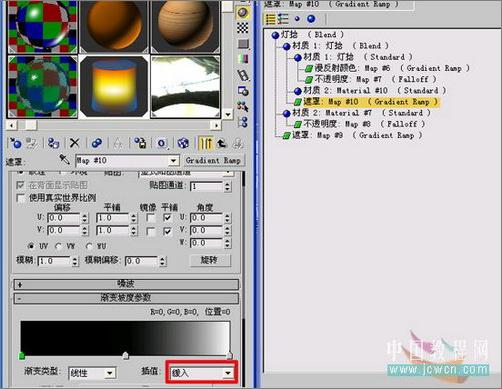Select the VW coordinate radio button

59,246
